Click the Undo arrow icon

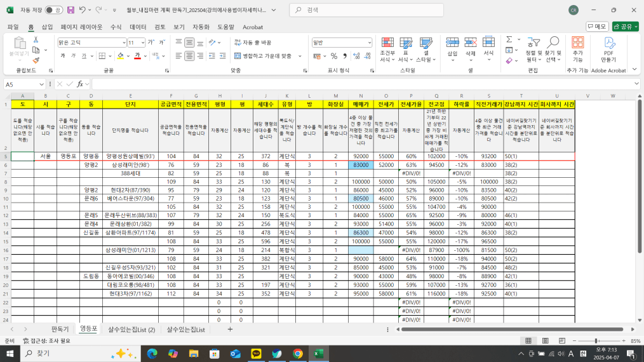83,10
